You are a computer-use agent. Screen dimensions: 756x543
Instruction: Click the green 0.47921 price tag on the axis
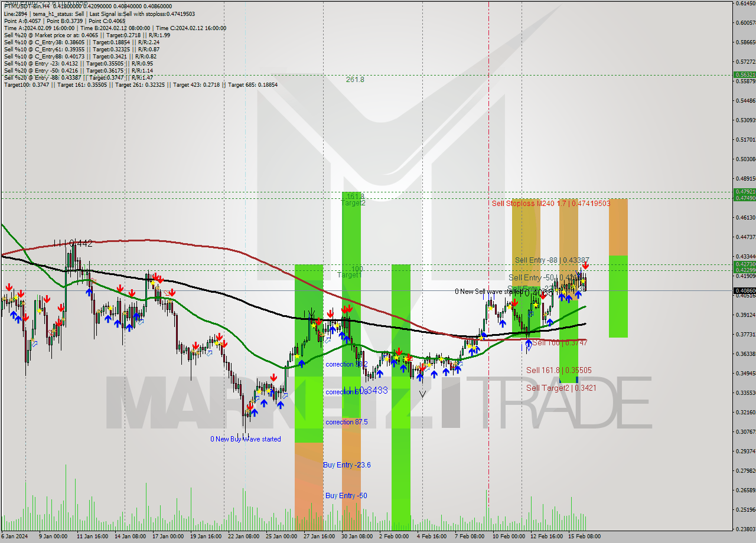click(x=744, y=192)
